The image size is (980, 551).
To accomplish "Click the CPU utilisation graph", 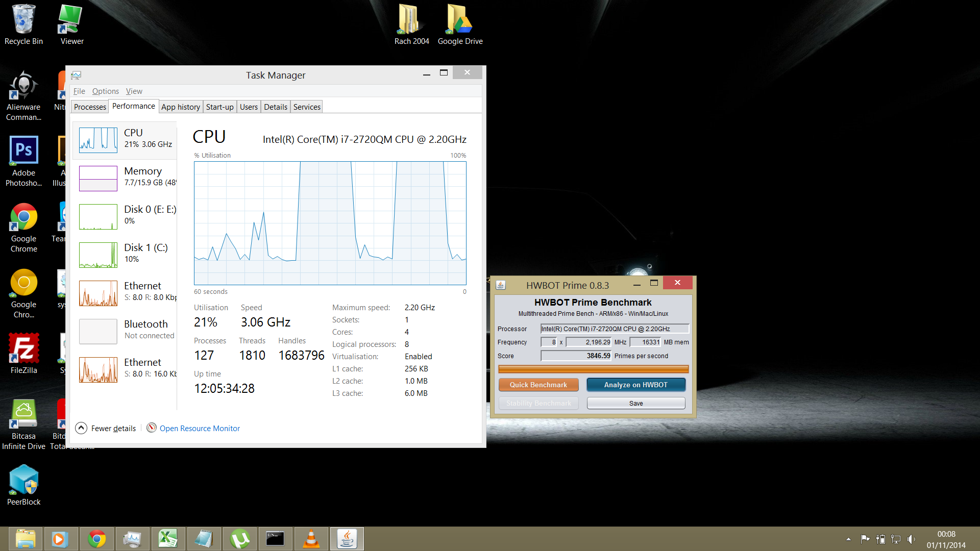I will tap(330, 223).
